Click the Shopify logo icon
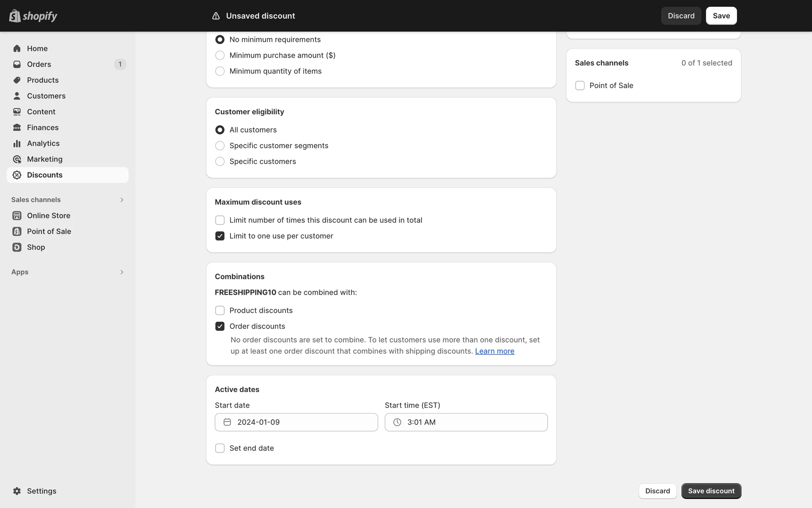The height and width of the screenshot is (508, 812). point(15,16)
